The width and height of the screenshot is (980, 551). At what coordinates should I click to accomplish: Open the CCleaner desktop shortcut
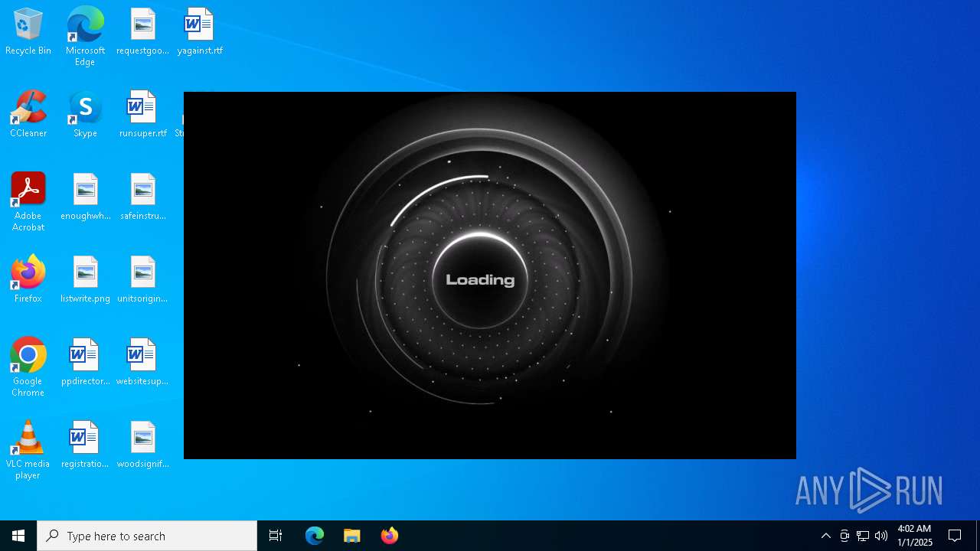click(28, 115)
